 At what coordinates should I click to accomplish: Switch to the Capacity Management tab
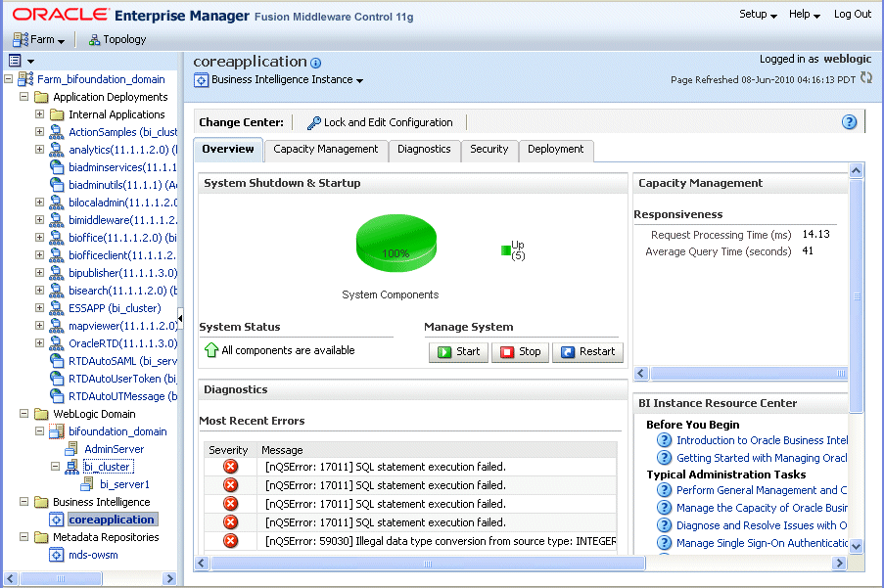click(326, 151)
